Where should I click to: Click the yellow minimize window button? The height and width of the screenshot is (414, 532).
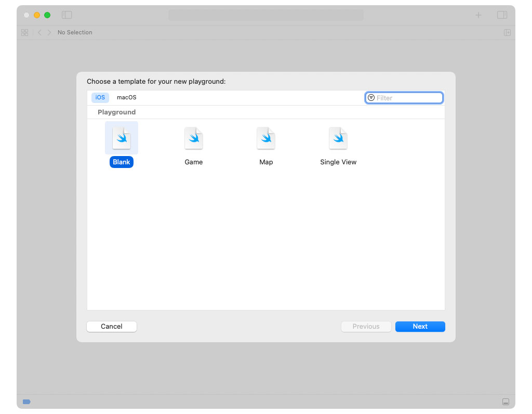[37, 15]
